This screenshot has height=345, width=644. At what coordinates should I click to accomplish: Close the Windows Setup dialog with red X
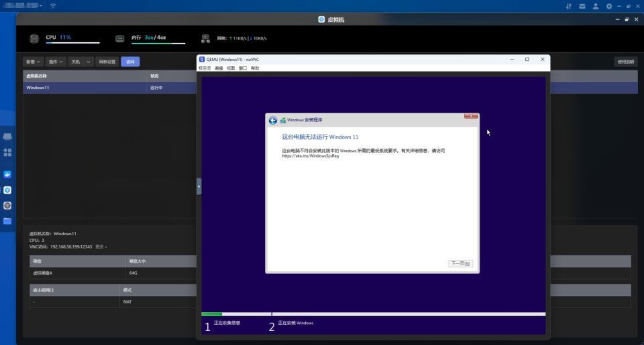tap(471, 116)
